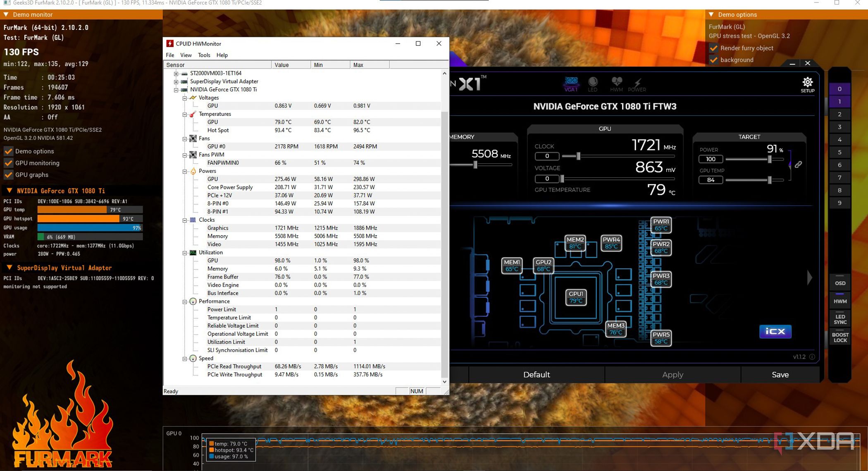Screen dimensions: 868x471
Task: Open the Tools menu in HWMonitor
Action: click(204, 55)
